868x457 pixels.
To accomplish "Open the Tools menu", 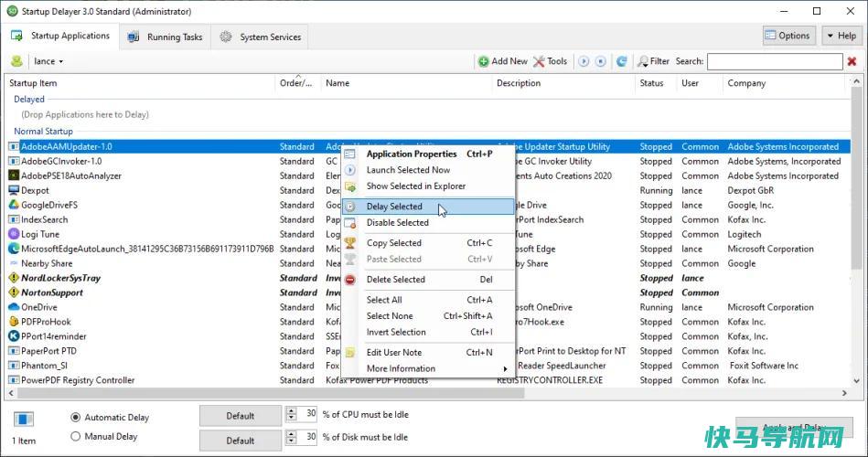I will (x=551, y=61).
